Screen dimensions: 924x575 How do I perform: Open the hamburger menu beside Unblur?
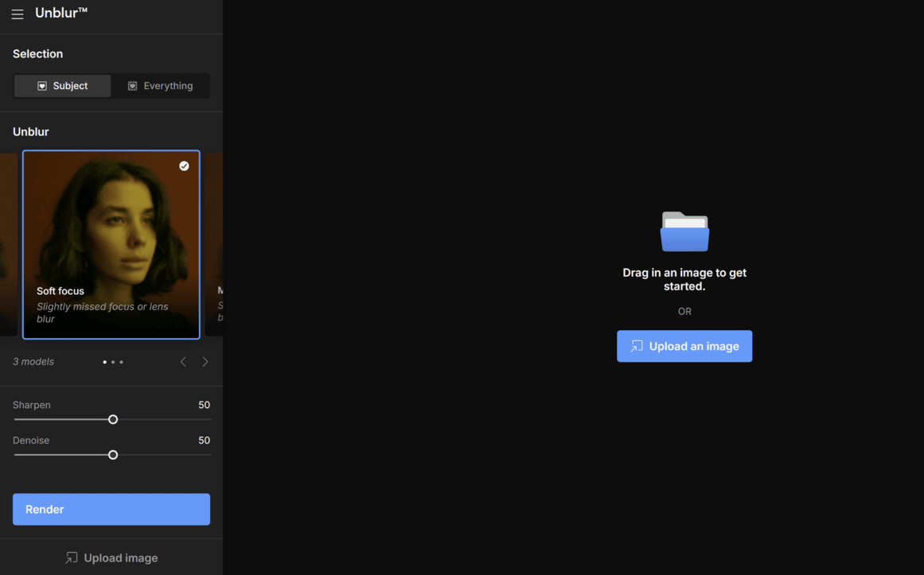pos(18,14)
